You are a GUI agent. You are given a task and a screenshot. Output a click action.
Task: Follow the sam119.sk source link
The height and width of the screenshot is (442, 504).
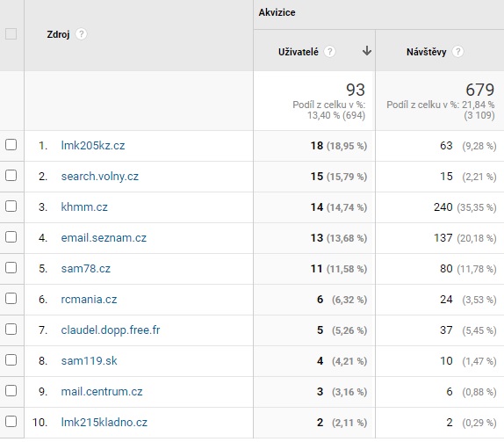(89, 360)
